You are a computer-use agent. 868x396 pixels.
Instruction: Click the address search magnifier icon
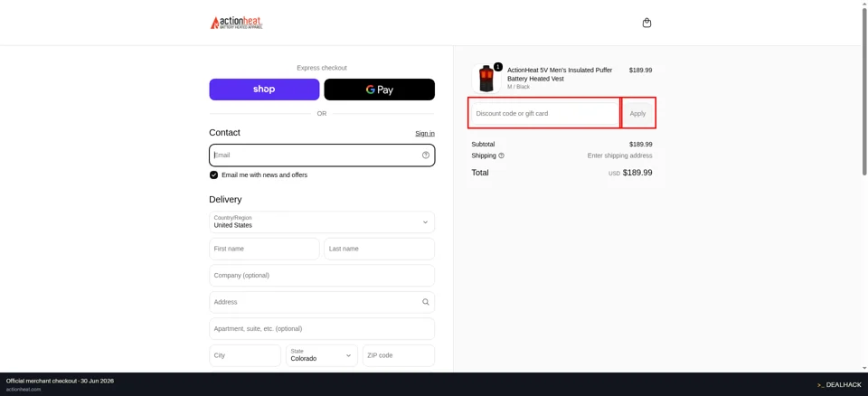click(426, 302)
